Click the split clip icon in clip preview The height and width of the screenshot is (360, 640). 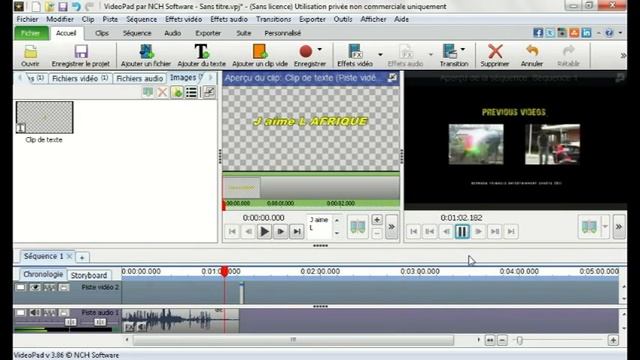click(x=358, y=227)
